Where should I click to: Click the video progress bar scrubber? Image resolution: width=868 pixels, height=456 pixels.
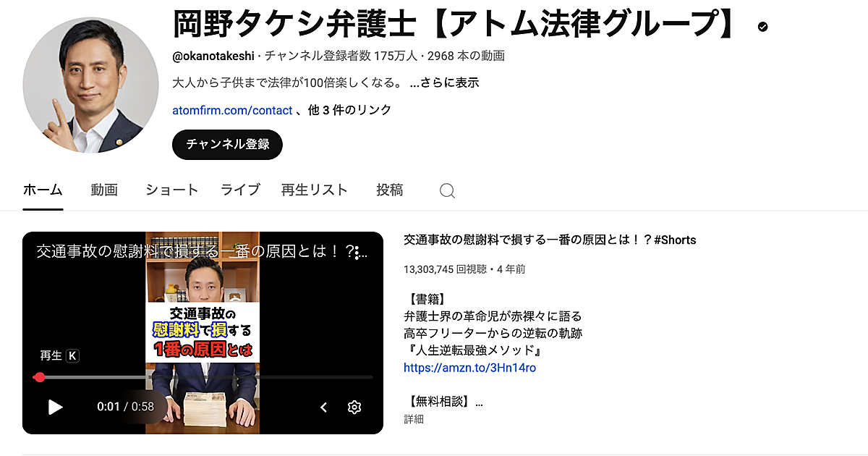(x=40, y=377)
